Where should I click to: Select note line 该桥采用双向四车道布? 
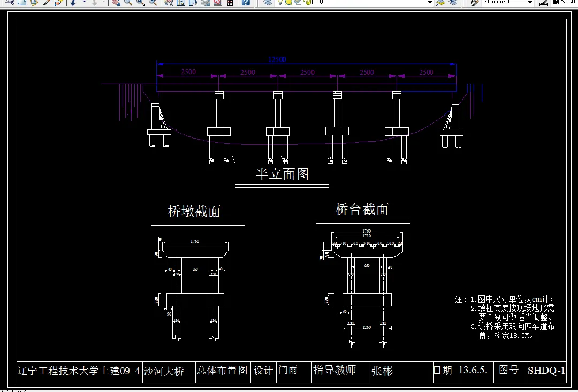(x=513, y=326)
